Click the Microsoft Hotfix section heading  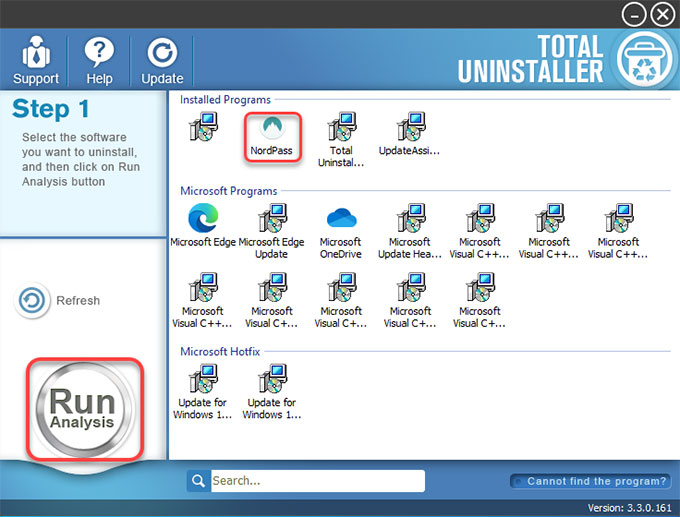220,351
